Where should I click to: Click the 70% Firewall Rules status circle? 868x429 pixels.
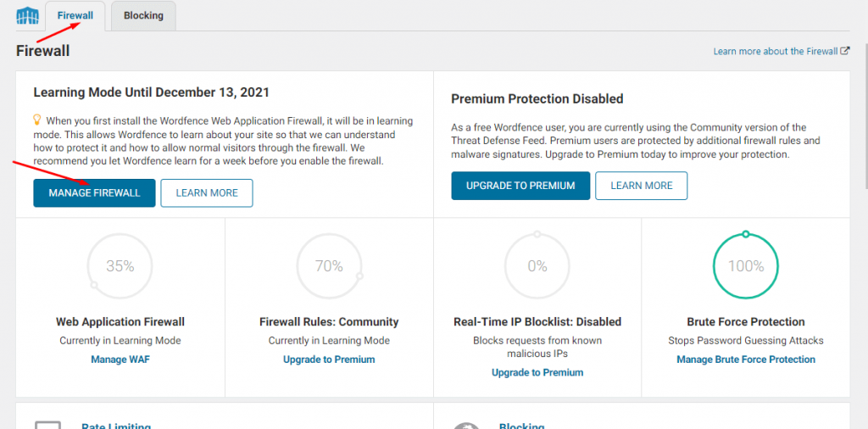(329, 266)
